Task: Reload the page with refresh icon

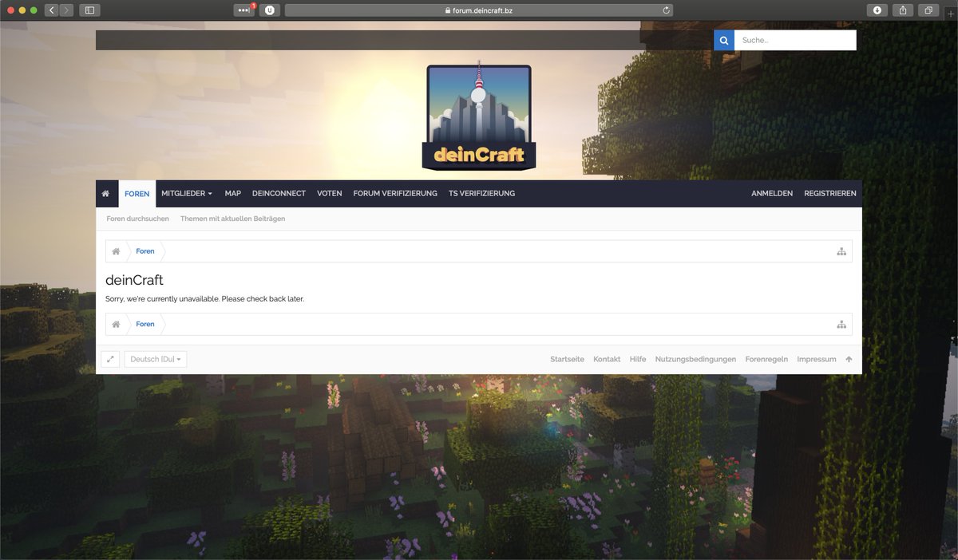Action: point(666,10)
